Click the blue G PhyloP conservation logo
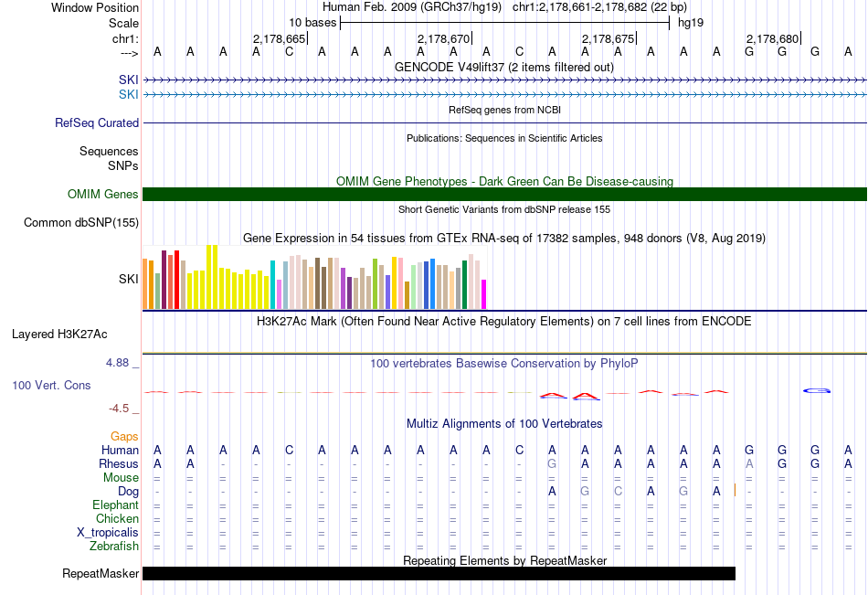This screenshot has height=595, width=868. (817, 390)
